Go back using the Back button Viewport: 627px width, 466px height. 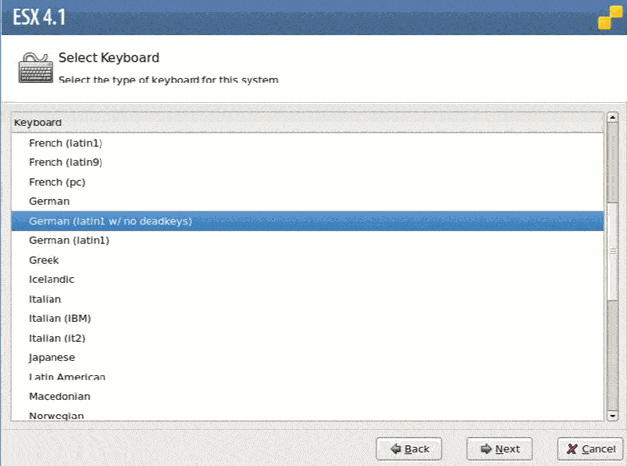pos(409,448)
